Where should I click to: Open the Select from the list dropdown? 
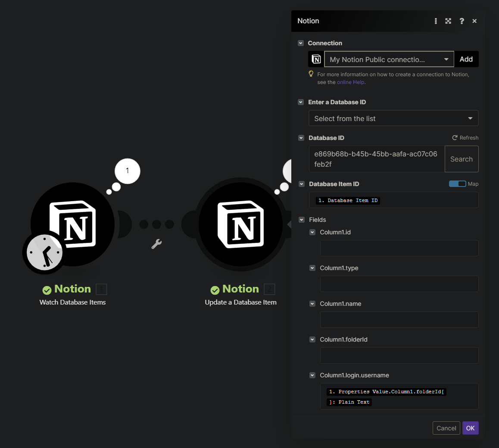click(x=393, y=118)
